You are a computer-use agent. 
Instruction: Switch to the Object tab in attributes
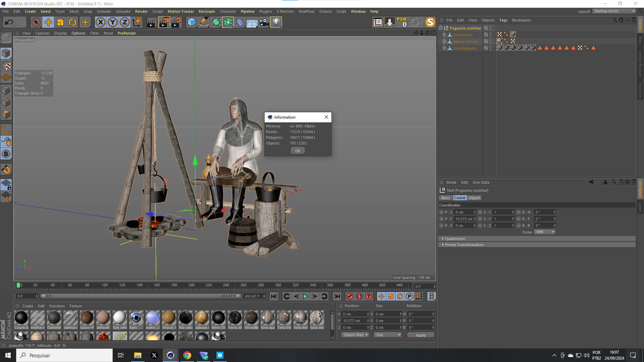tap(474, 198)
